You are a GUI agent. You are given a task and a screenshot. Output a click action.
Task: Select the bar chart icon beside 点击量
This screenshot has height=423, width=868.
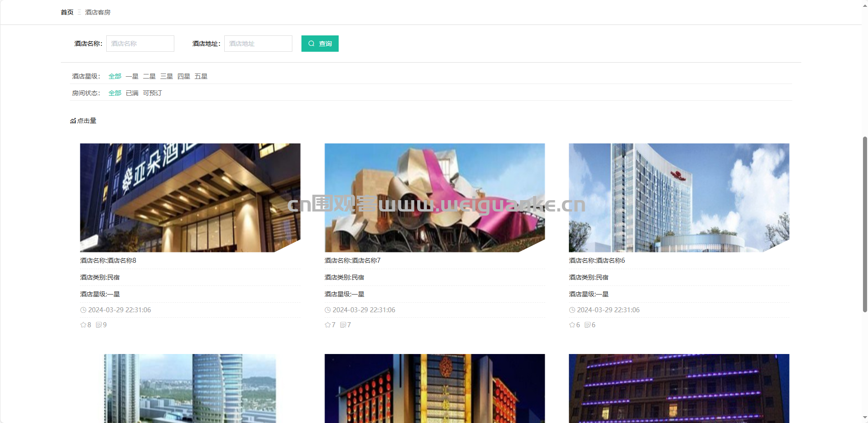[x=73, y=120]
